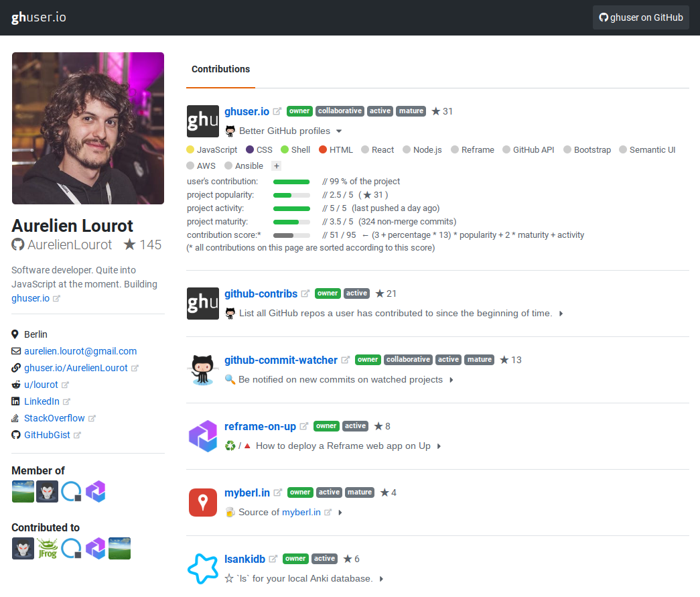
Task: Click the blue circle organization under Member of
Action: click(x=72, y=492)
